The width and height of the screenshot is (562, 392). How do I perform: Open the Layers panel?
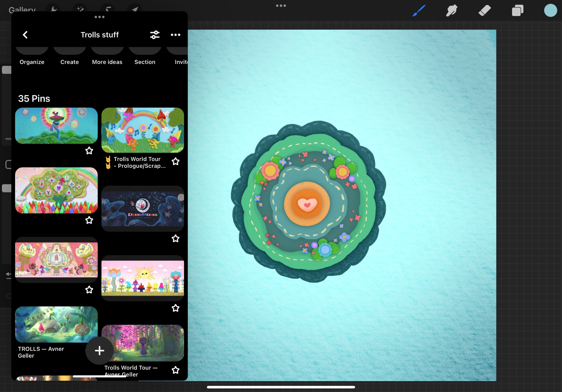(x=517, y=11)
